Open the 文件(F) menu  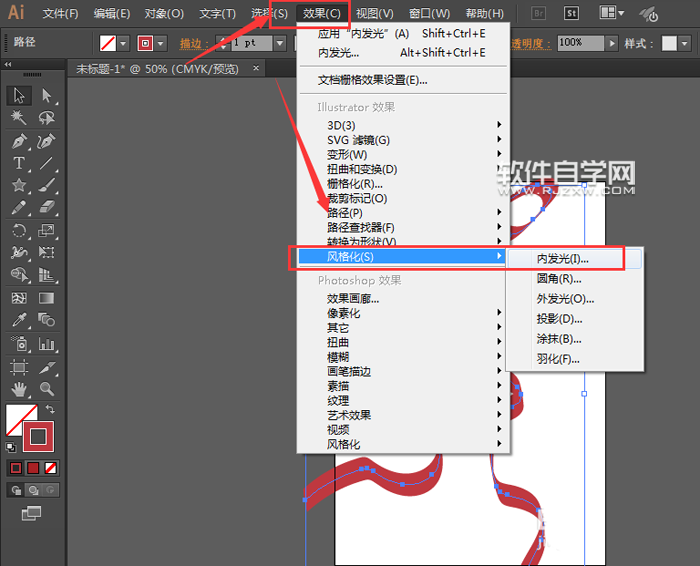coord(60,14)
